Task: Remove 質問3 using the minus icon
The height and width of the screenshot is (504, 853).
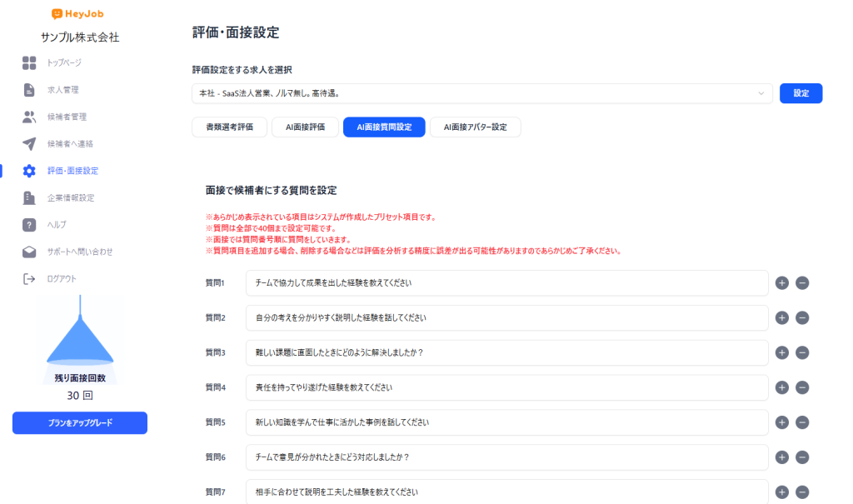Action: (x=802, y=352)
